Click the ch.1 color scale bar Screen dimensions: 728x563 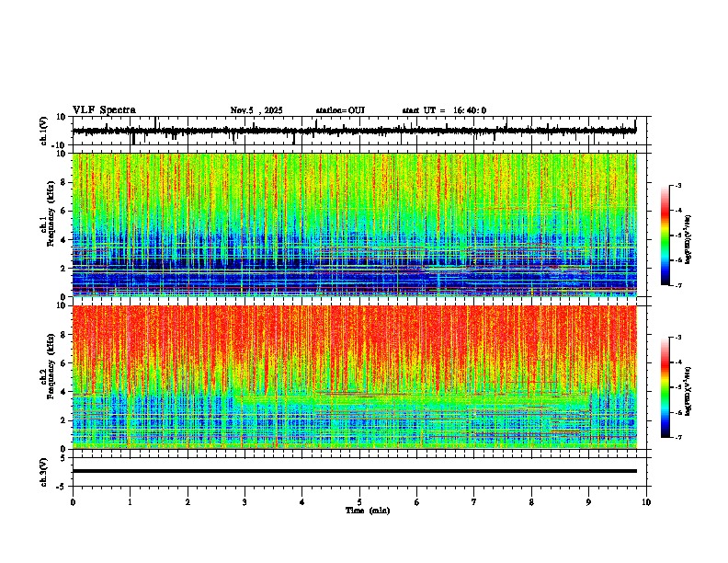(x=665, y=236)
